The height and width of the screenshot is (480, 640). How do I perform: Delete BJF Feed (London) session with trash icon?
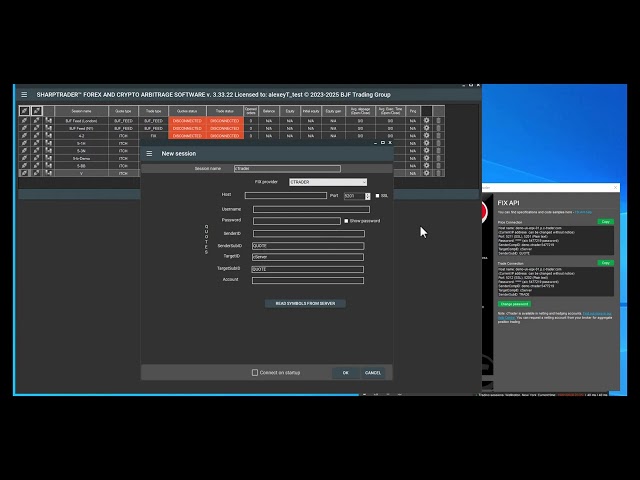[439, 121]
